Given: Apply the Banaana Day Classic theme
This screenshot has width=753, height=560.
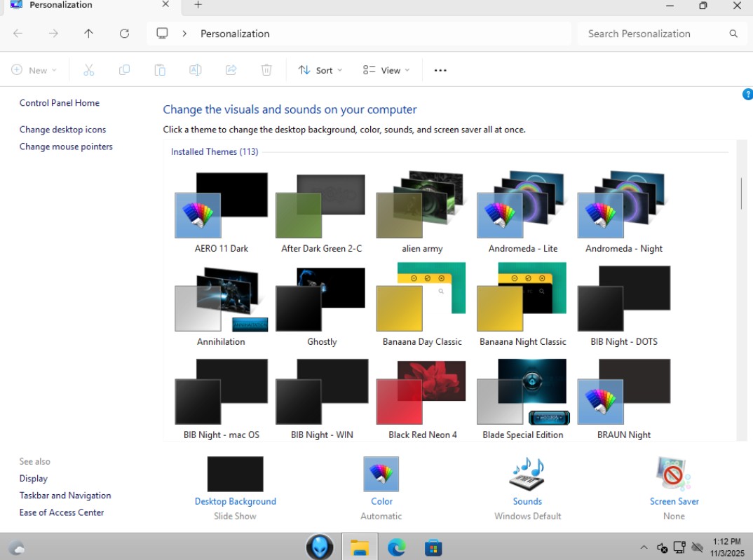Looking at the screenshot, I should click(x=422, y=299).
